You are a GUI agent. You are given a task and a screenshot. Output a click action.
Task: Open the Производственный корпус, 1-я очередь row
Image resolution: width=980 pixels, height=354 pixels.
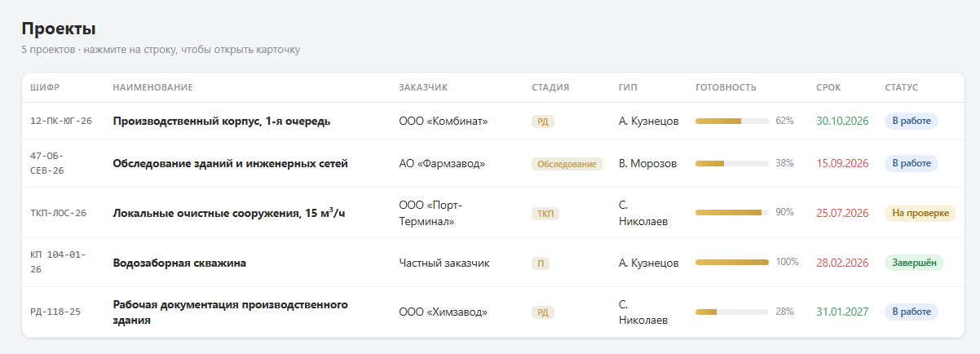(x=492, y=121)
